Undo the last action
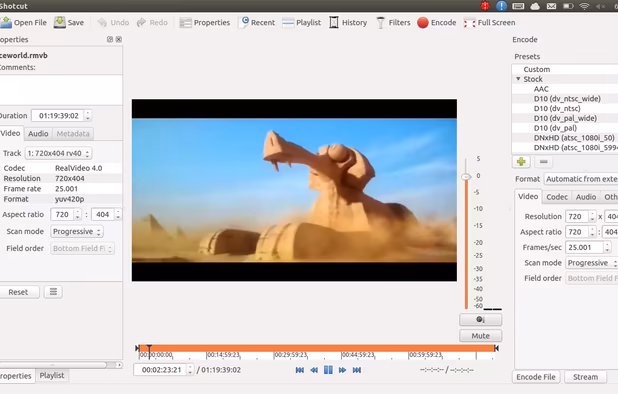The width and height of the screenshot is (618, 394). [114, 22]
